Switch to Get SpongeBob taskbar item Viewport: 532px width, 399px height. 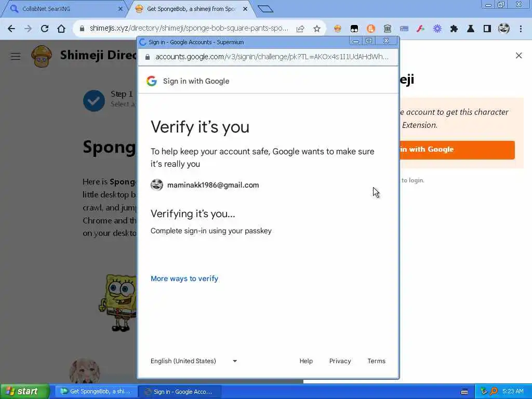(96, 392)
